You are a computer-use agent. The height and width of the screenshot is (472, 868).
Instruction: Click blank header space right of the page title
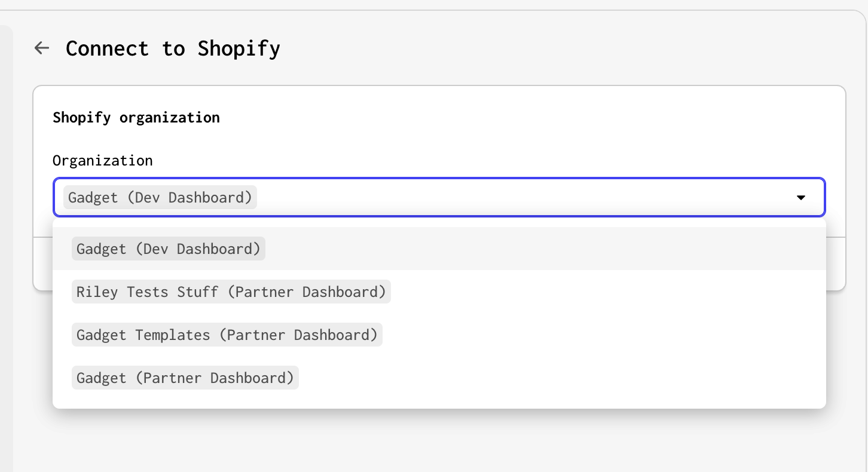tap(538, 48)
